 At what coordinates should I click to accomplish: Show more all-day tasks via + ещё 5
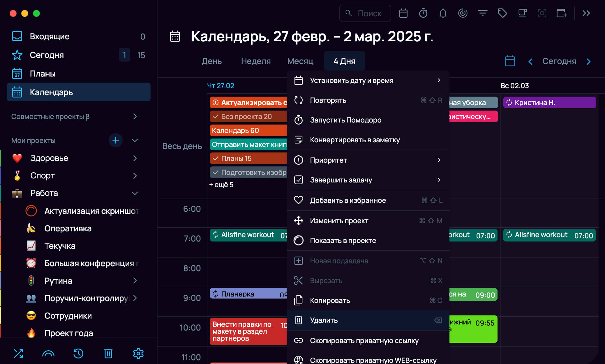(x=221, y=185)
